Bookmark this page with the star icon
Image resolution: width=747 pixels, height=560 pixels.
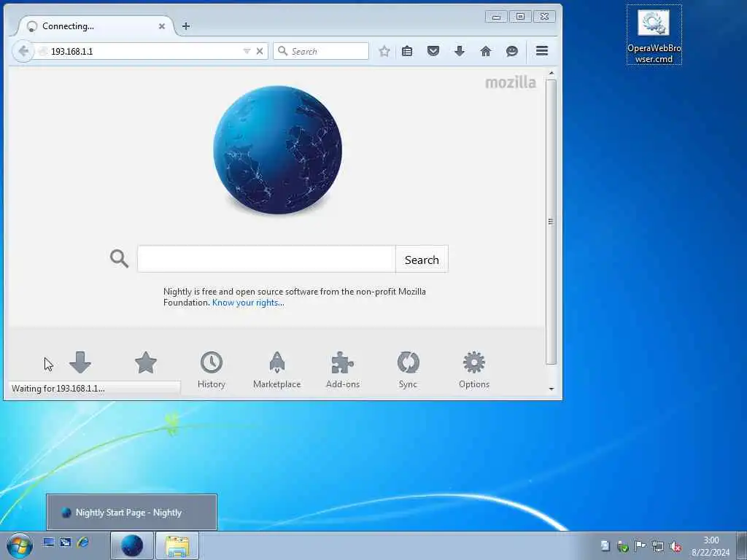click(x=384, y=51)
